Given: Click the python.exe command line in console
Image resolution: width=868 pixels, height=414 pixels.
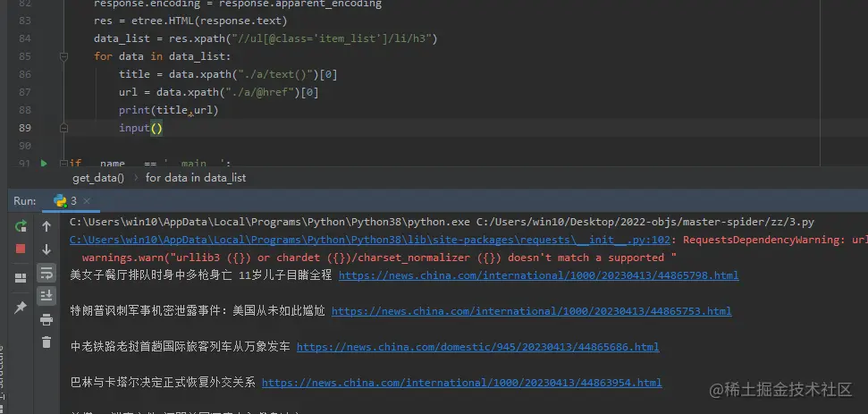Looking at the screenshot, I should (x=442, y=222).
